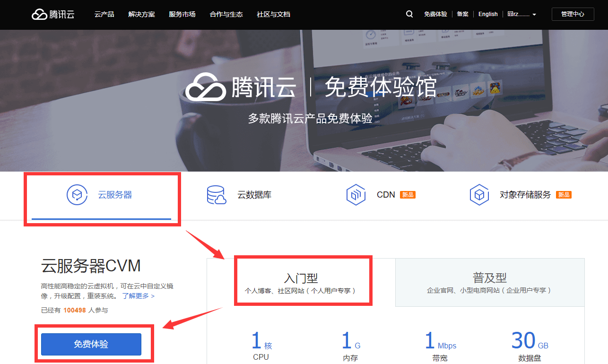Open the 社区与文档 menu

click(x=273, y=14)
